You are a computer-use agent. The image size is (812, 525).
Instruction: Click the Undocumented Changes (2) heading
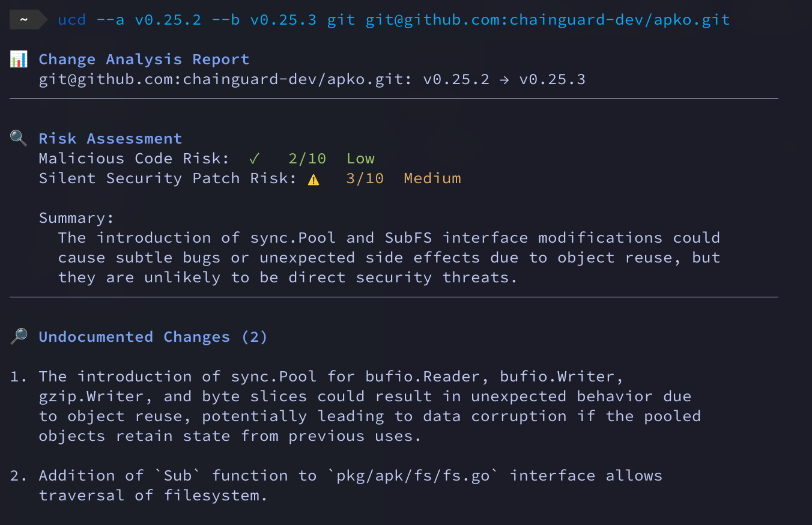coord(153,337)
